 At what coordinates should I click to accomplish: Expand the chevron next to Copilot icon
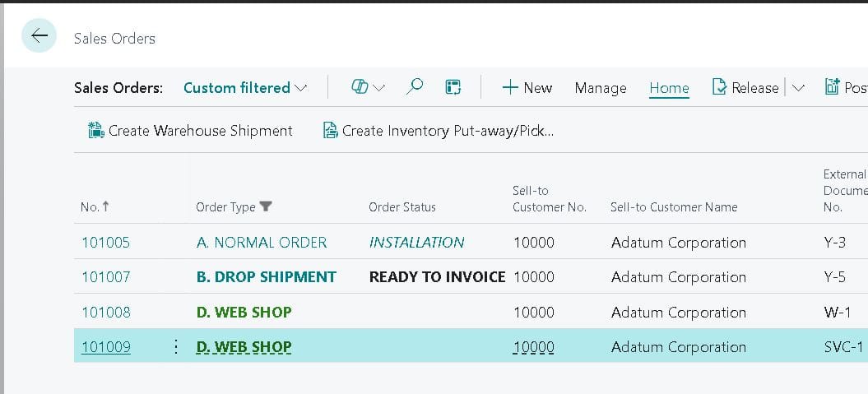tap(378, 87)
